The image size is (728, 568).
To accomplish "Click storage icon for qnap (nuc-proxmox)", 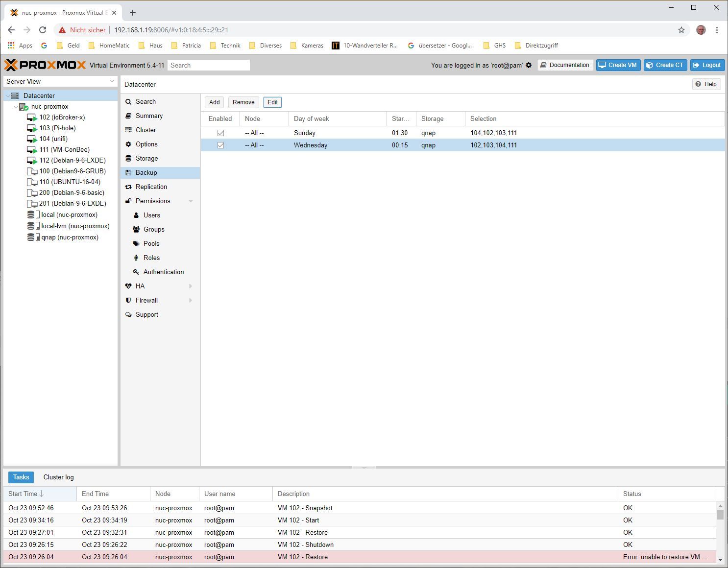I will [x=33, y=237].
